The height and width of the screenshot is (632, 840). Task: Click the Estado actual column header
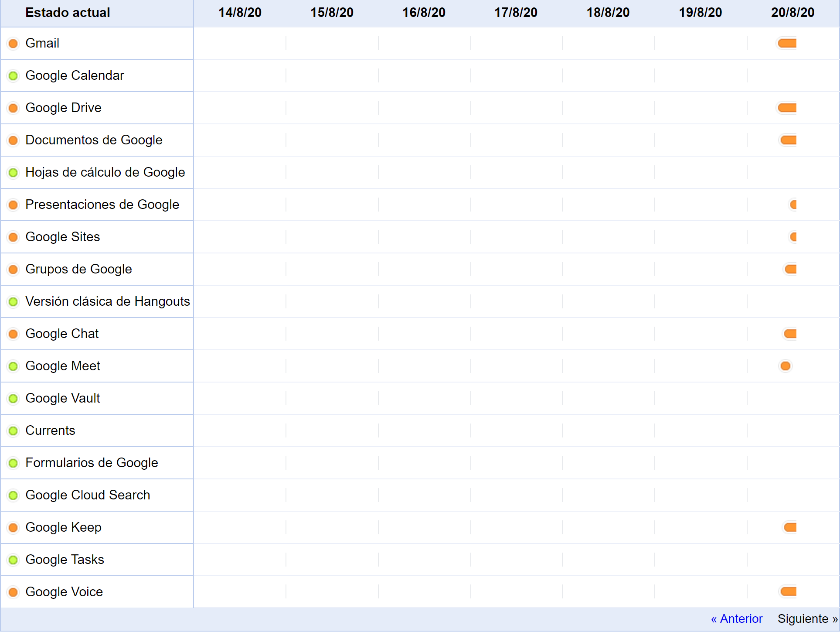click(68, 13)
